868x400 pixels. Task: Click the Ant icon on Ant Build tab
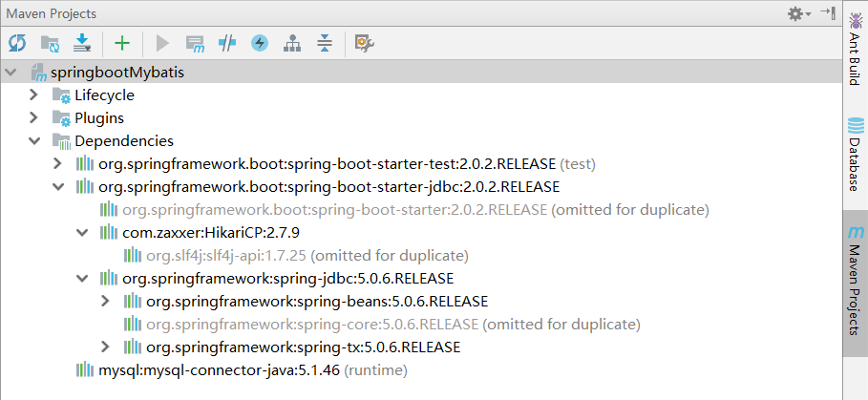point(856,22)
